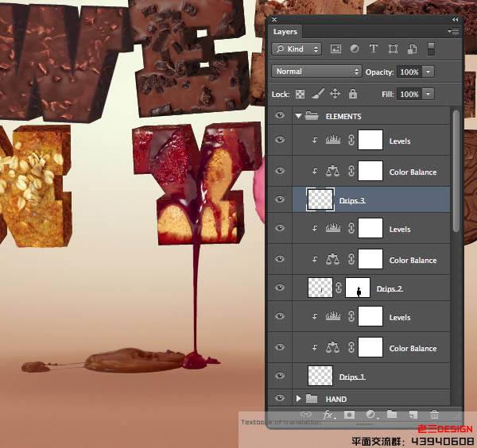Click Color Balance scales icon above Drips 1
Screen dimensions: 477x448
pos(332,347)
